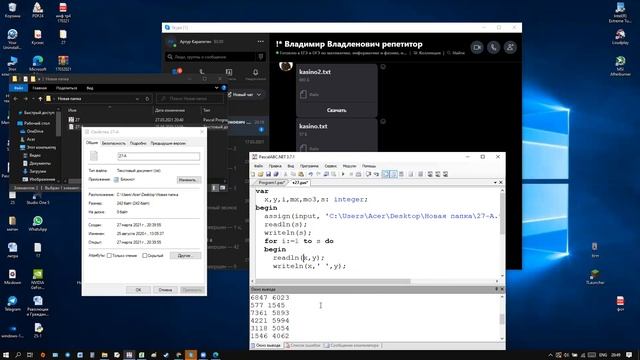Expand Explorer address bar history dropdown
640x360 pixels.
click(x=137, y=99)
